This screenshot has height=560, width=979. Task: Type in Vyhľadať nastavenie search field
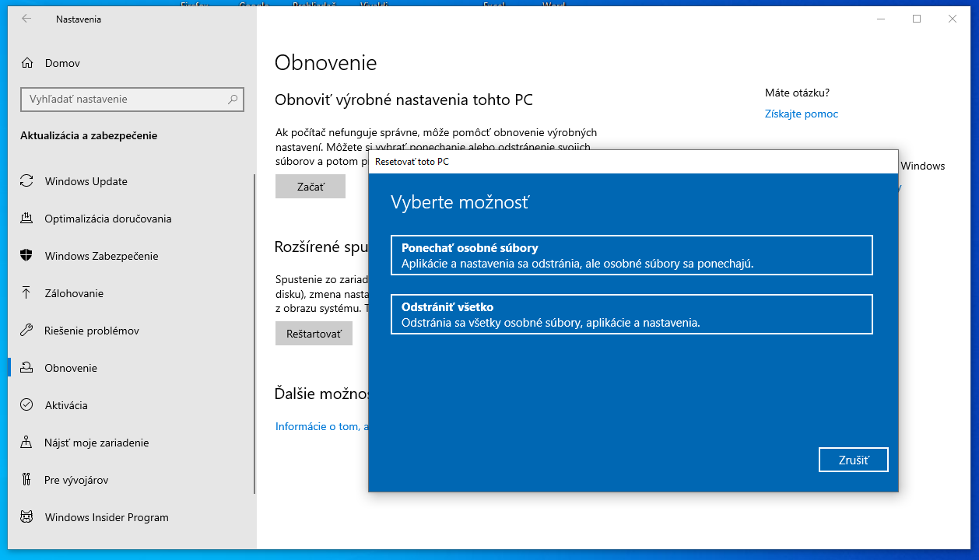[x=125, y=100]
